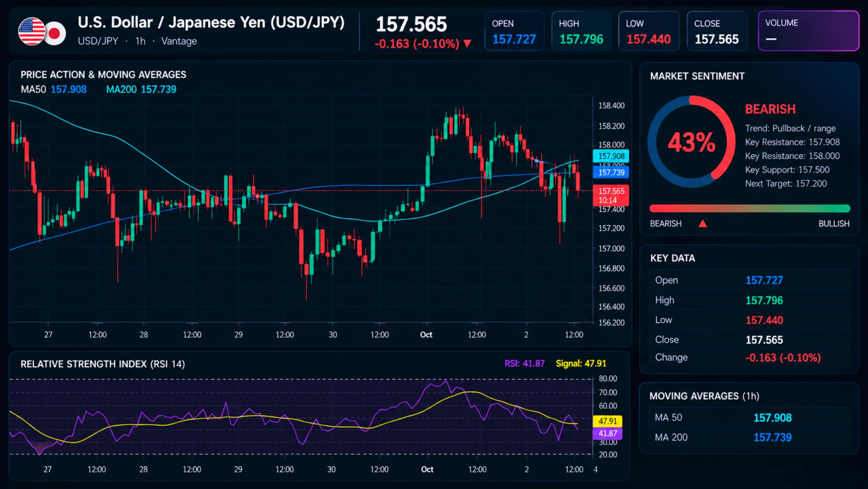Select the VOLUME card
This screenshot has width=868, height=489.
pos(808,31)
